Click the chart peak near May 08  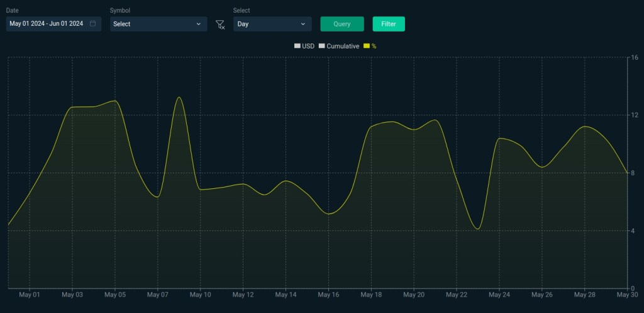[179, 98]
